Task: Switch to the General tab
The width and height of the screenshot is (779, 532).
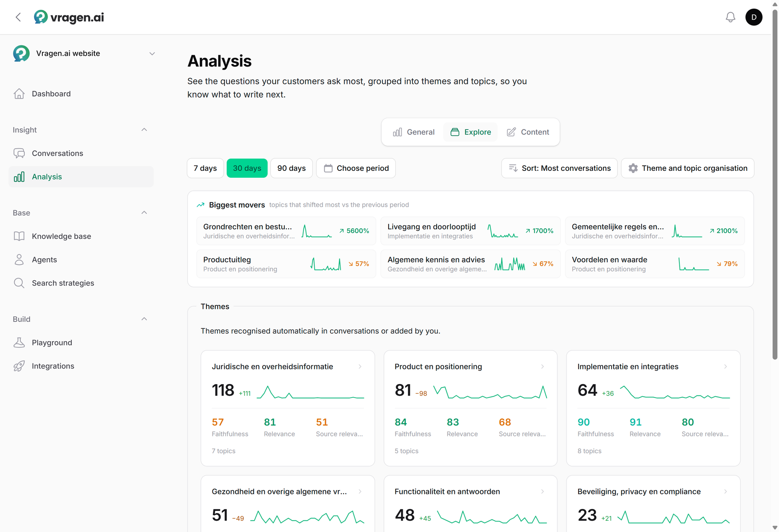Action: (x=413, y=132)
